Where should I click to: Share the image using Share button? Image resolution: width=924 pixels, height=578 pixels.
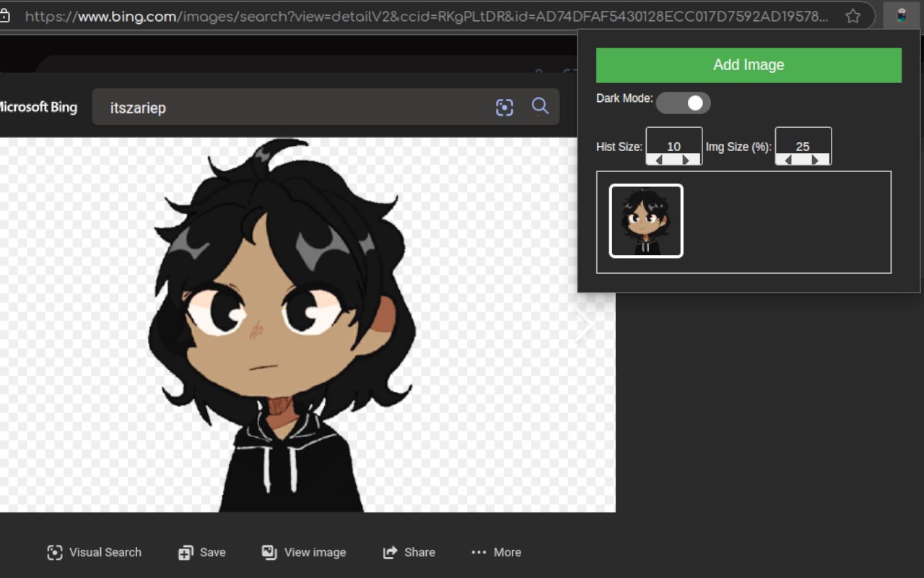click(x=409, y=553)
